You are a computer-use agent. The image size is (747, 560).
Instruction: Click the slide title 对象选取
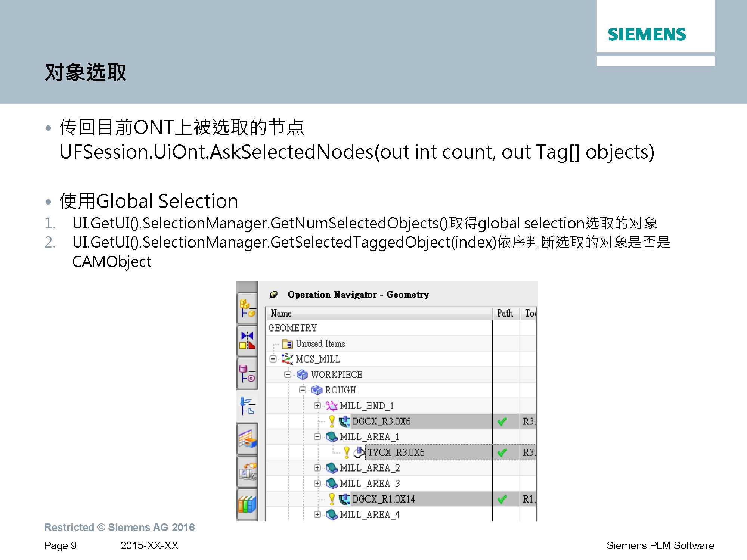[86, 72]
